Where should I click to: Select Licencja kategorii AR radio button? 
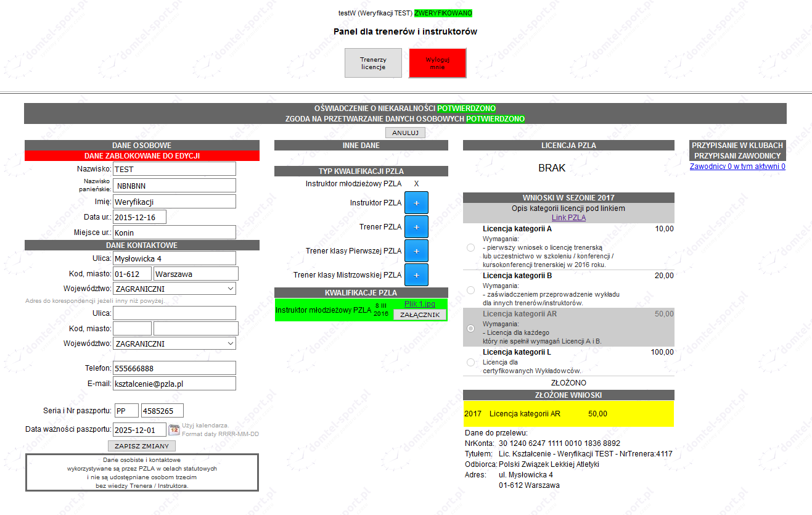(x=471, y=328)
